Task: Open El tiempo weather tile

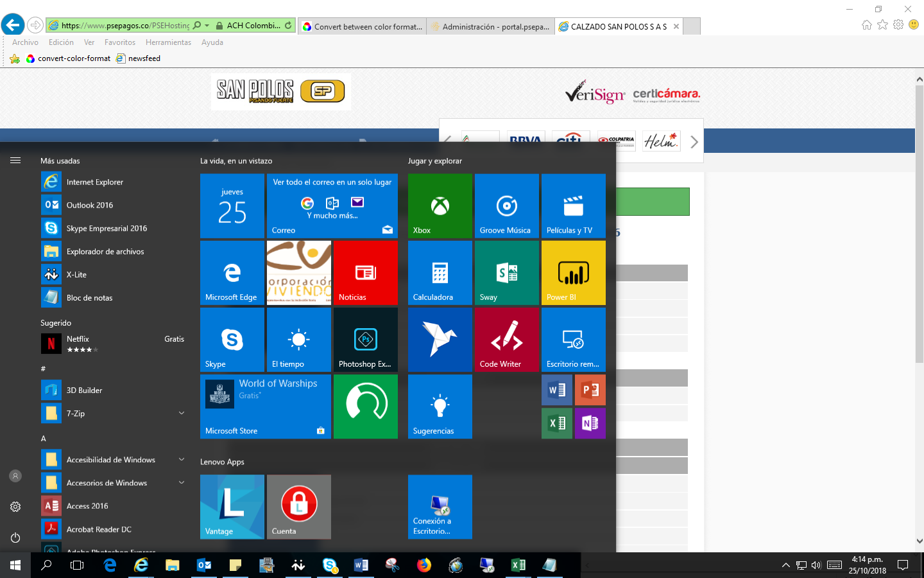Action: (299, 340)
